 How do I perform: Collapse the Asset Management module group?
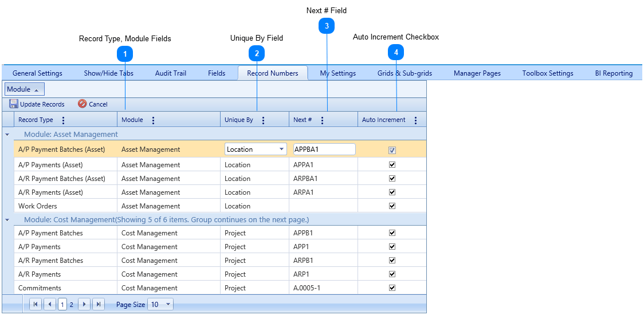7,135
